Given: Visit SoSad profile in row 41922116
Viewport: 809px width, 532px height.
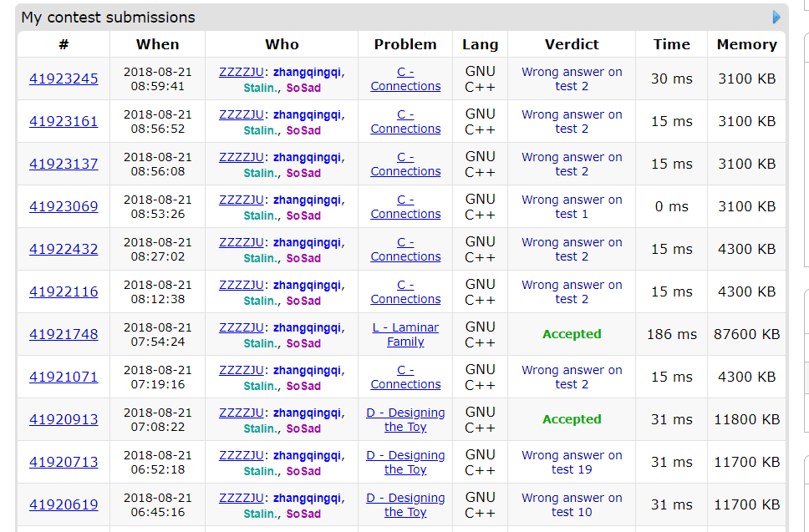Looking at the screenshot, I should click(303, 301).
